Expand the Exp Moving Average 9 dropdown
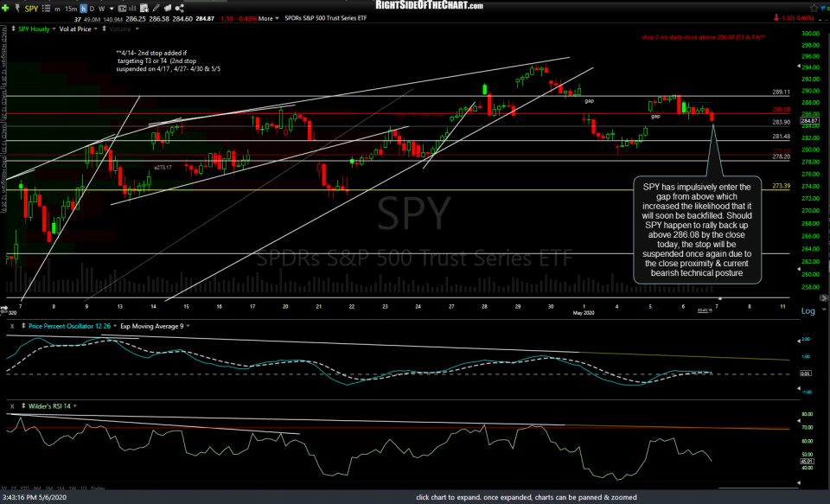 (x=188, y=326)
